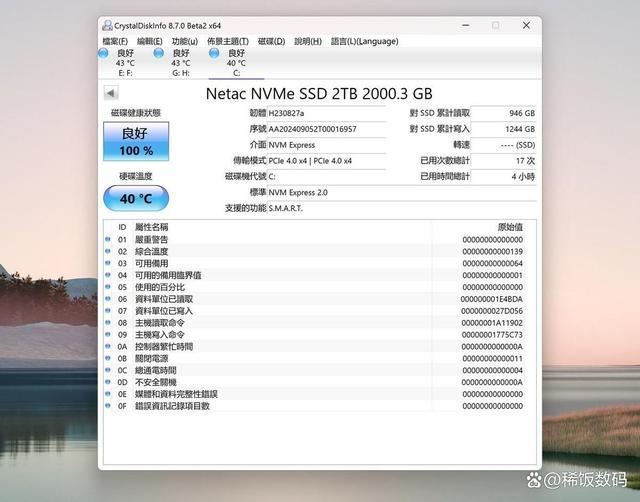Click status icon for 01 嚴重警告 row
Viewport: 640px width, 502px height.
tap(108, 240)
